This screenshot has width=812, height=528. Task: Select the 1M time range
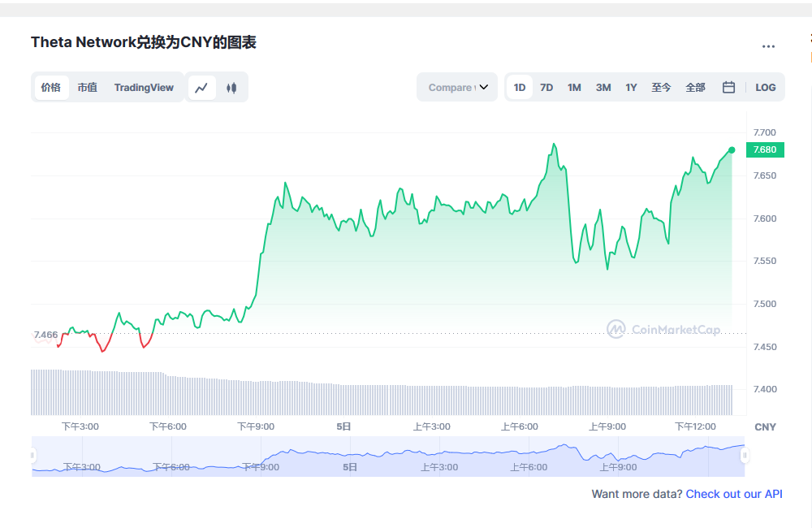point(574,87)
